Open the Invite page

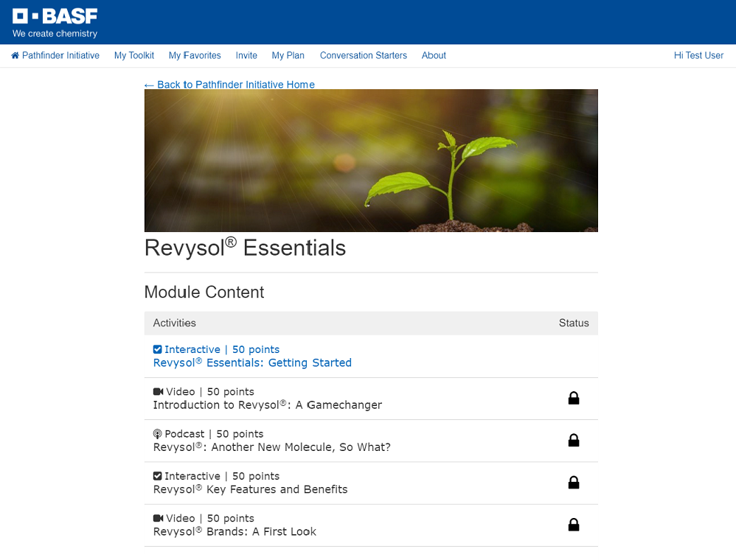coord(246,55)
